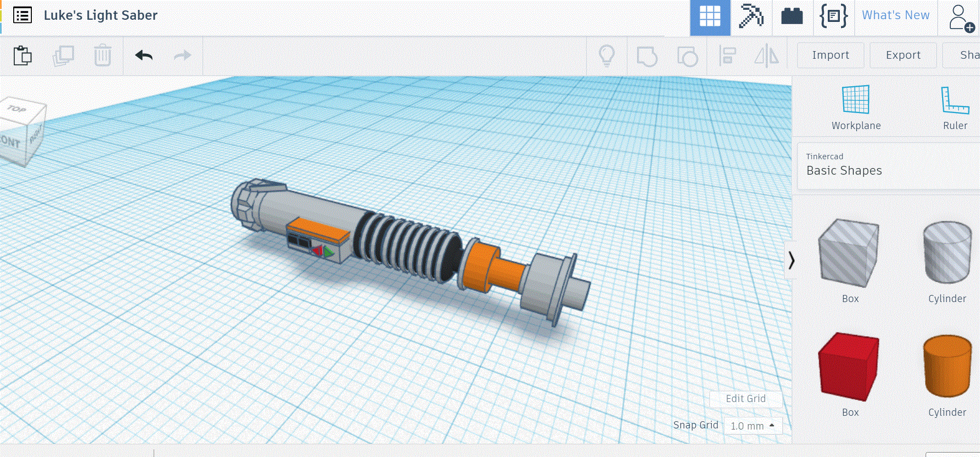Click the Duplicate icon

[x=63, y=55]
